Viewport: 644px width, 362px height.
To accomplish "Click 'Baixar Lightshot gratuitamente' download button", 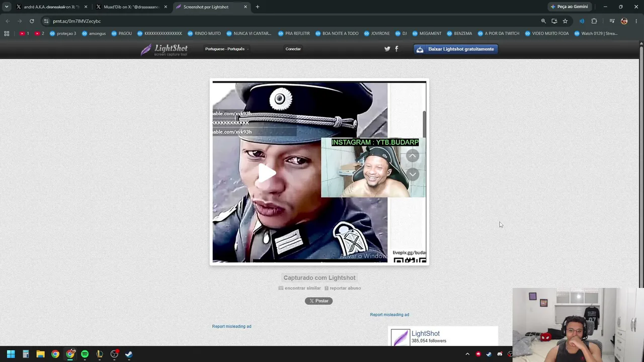I will tap(456, 49).
